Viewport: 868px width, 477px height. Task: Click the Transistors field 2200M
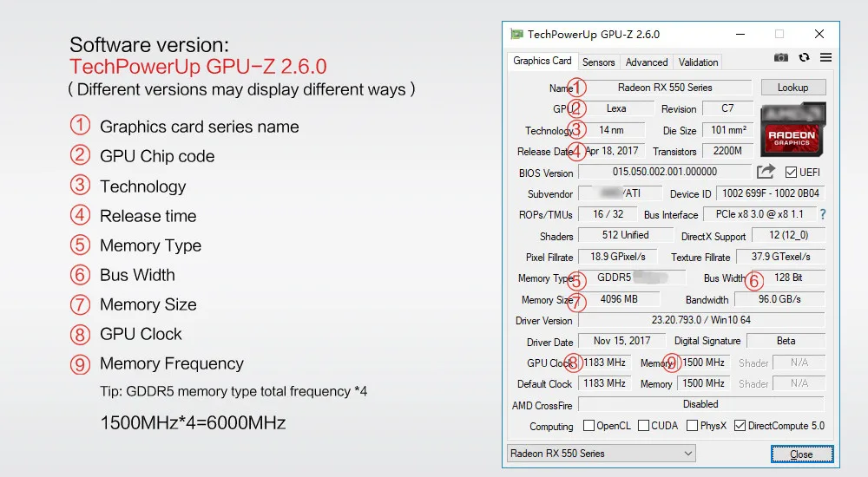coord(727,151)
